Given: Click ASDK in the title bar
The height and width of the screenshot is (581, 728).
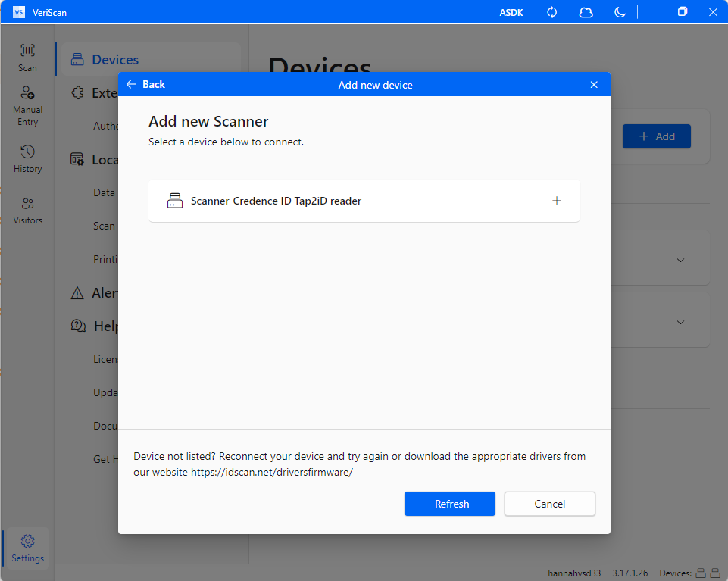Looking at the screenshot, I should tap(511, 12).
